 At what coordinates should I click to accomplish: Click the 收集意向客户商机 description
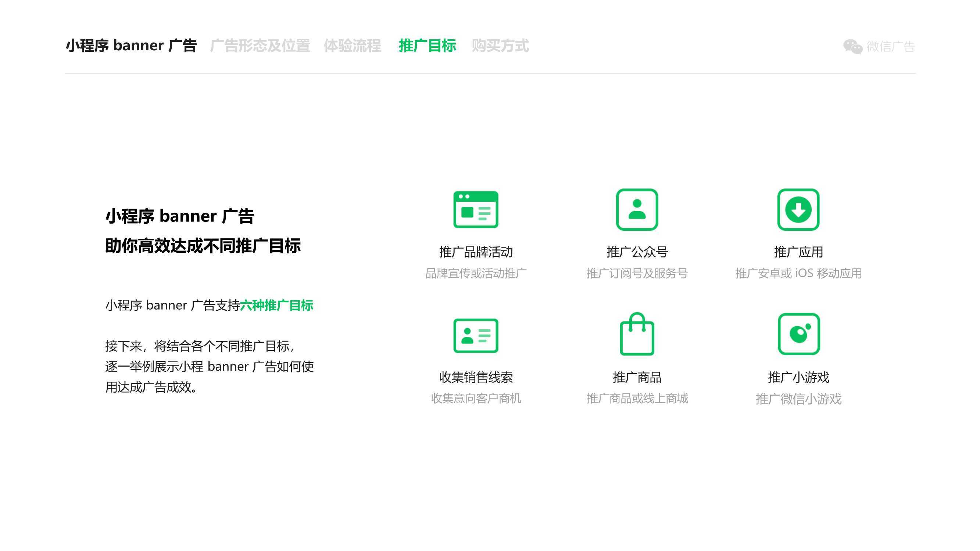click(x=476, y=398)
